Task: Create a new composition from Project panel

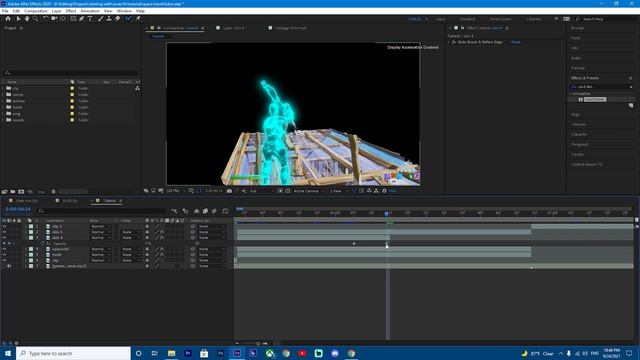Action: [x=21, y=191]
